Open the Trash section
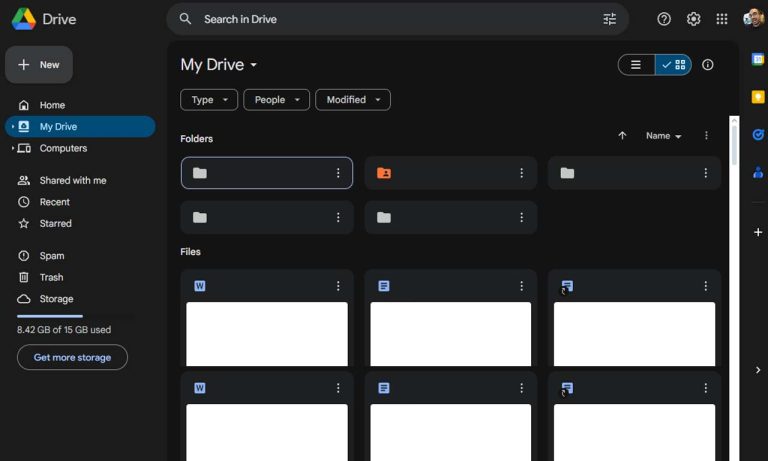 pyautogui.click(x=80, y=277)
